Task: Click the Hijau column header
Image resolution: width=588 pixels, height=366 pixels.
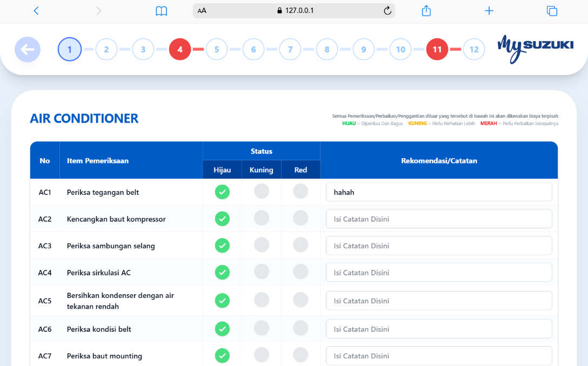Action: tap(222, 170)
